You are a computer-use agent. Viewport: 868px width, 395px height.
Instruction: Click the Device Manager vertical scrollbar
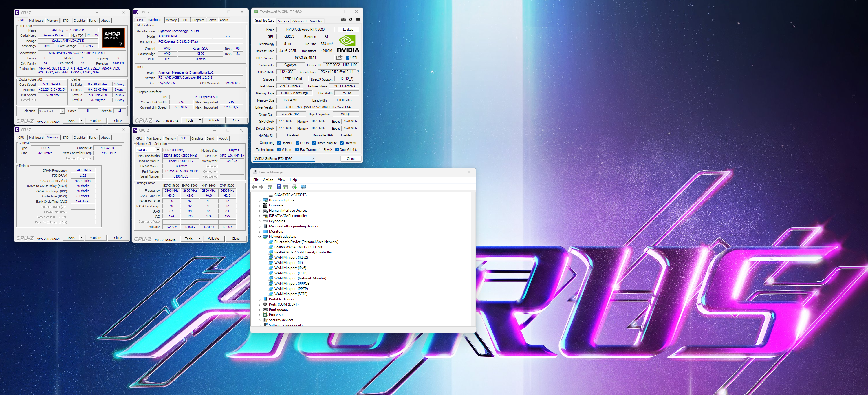pyautogui.click(x=473, y=261)
